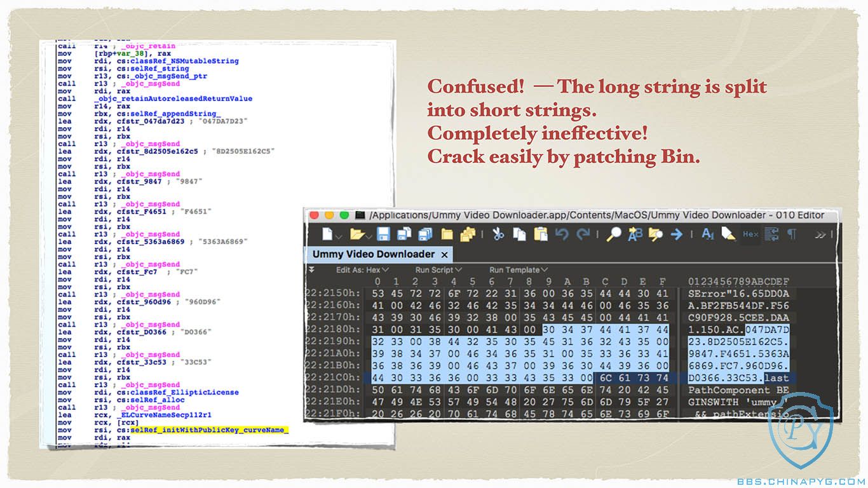This screenshot has height=488, width=868.
Task: Click the Paste clipboard icon
Action: 541,234
